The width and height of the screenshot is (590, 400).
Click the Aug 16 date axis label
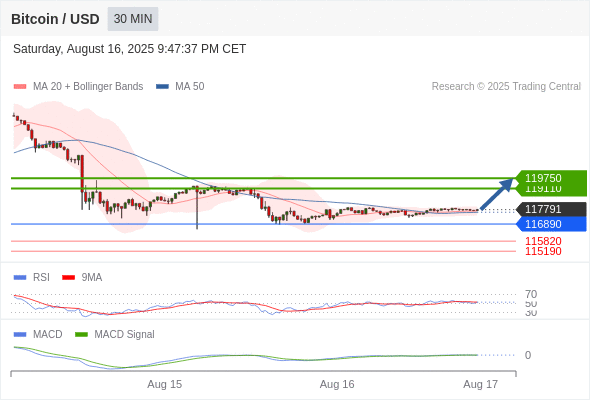[337, 384]
